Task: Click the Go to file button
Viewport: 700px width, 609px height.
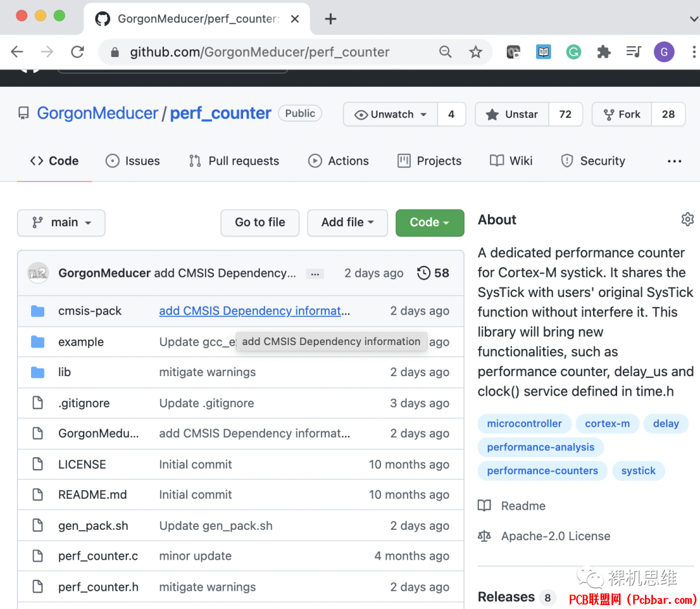Action: click(x=260, y=222)
